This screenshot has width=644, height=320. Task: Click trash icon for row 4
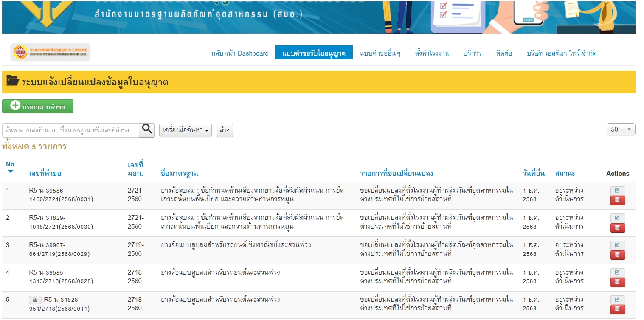tap(617, 282)
